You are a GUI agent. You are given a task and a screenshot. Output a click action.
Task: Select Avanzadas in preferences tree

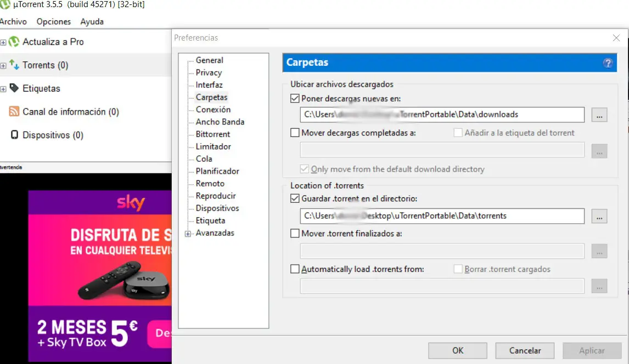215,233
